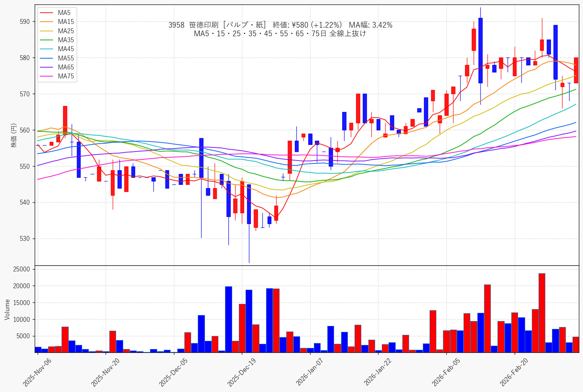The image size is (583, 392).
Task: Click the 20000 volume axis label
Action: [x=21, y=286]
